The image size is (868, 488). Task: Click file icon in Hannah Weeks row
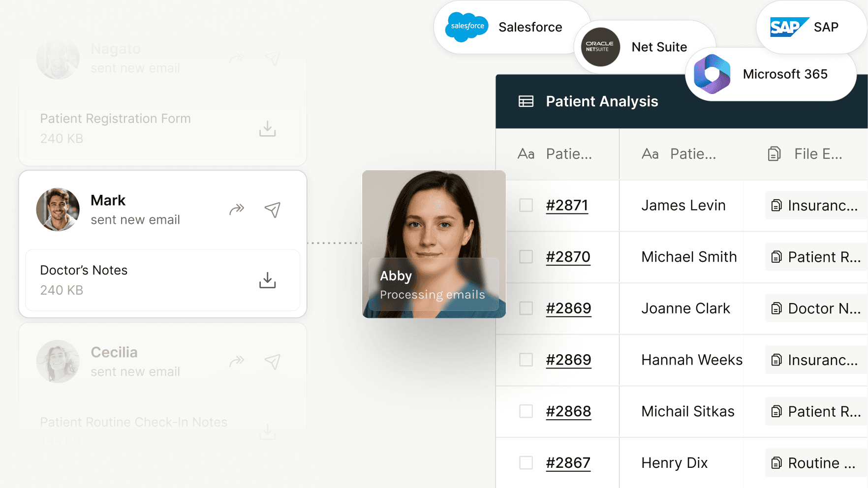coord(776,360)
